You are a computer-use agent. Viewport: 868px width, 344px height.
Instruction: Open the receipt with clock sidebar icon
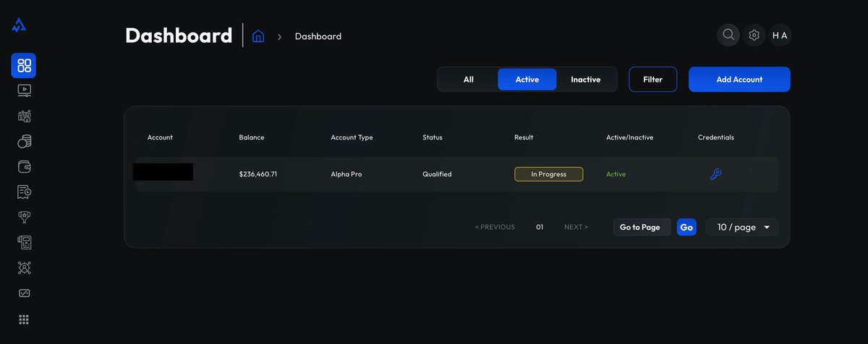click(x=24, y=192)
